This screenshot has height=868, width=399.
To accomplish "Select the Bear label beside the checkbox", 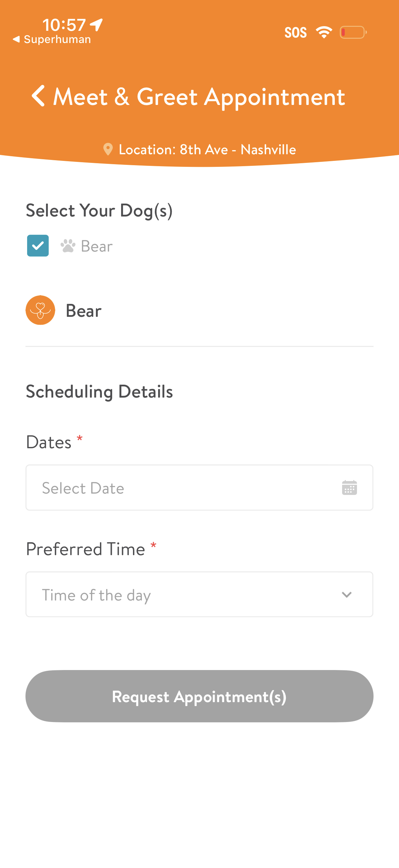I will point(97,246).
